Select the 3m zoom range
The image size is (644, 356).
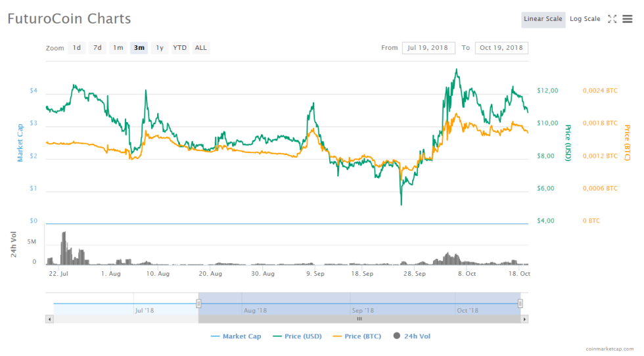(139, 48)
